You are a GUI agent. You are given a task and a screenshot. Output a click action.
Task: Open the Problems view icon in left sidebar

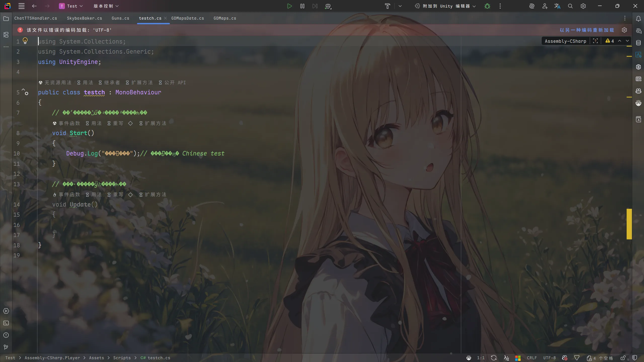[6, 335]
